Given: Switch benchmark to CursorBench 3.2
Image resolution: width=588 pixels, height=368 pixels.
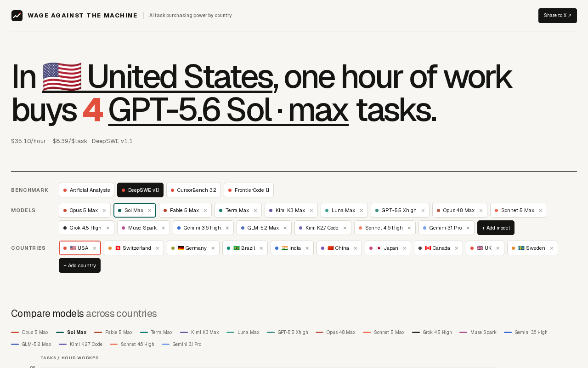Looking at the screenshot, I should coord(193,190).
